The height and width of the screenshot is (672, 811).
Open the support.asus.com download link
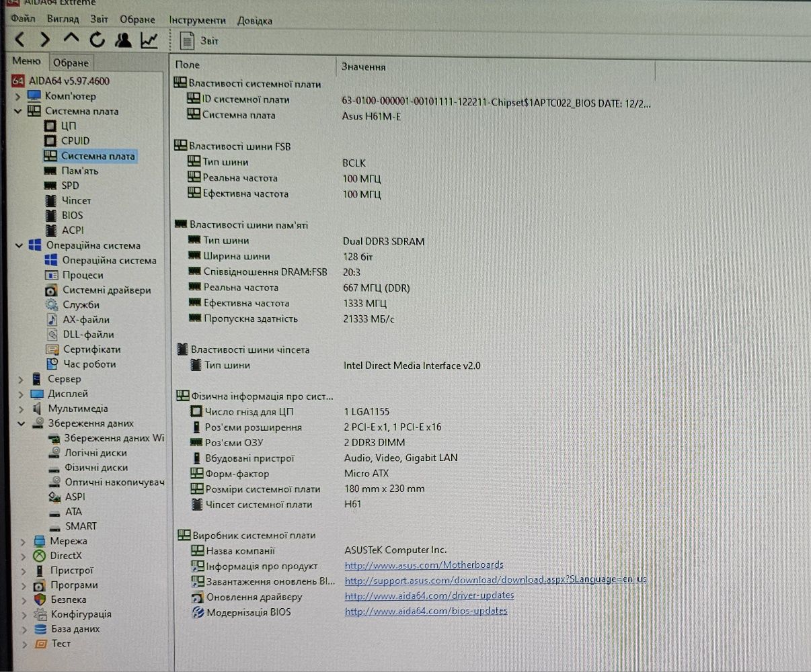tap(496, 580)
